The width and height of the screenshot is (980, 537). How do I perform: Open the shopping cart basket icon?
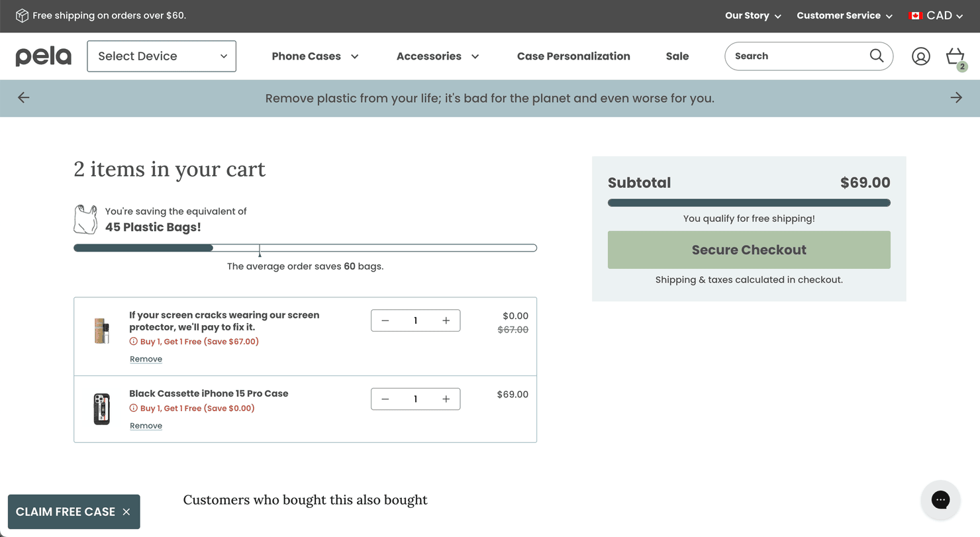[955, 57]
